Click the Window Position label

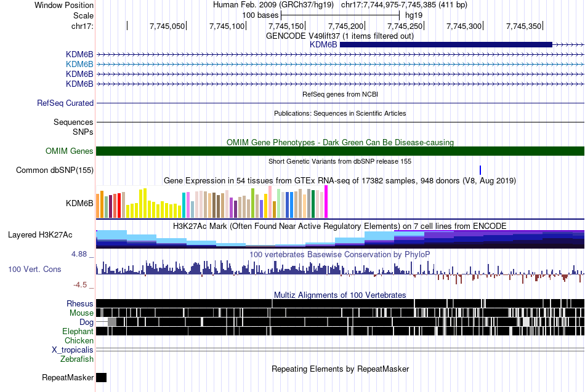click(x=64, y=5)
